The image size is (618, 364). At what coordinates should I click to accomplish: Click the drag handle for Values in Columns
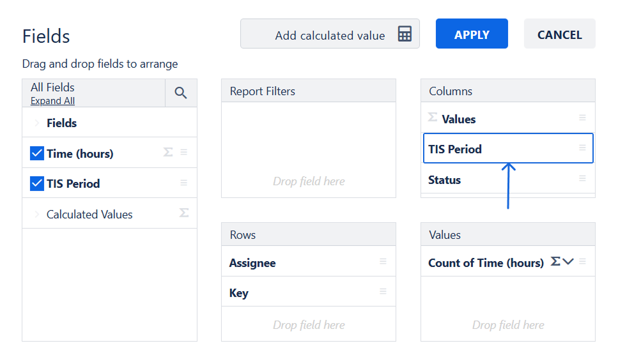pos(582,118)
